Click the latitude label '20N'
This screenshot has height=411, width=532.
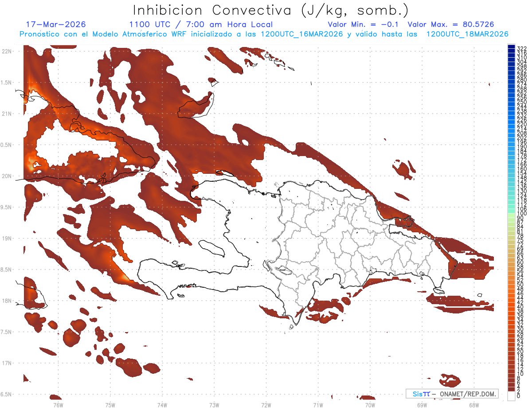pyautogui.click(x=7, y=176)
